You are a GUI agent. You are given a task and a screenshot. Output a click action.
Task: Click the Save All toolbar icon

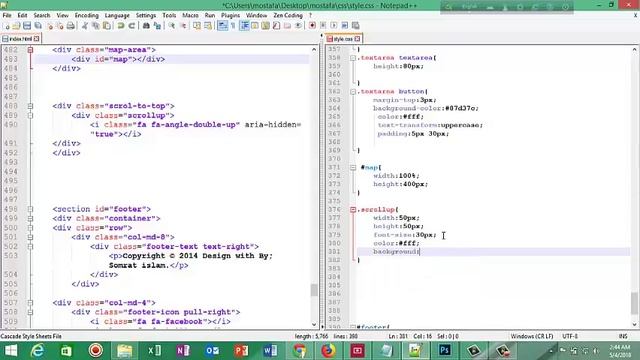pyautogui.click(x=38, y=26)
